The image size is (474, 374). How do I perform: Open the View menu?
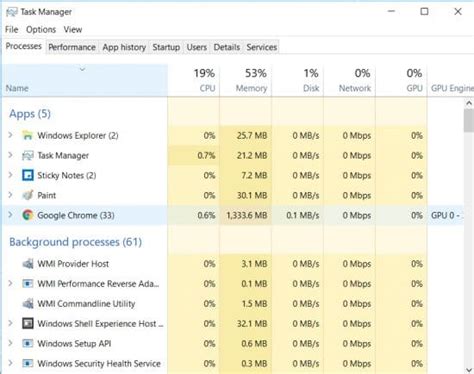tap(73, 30)
